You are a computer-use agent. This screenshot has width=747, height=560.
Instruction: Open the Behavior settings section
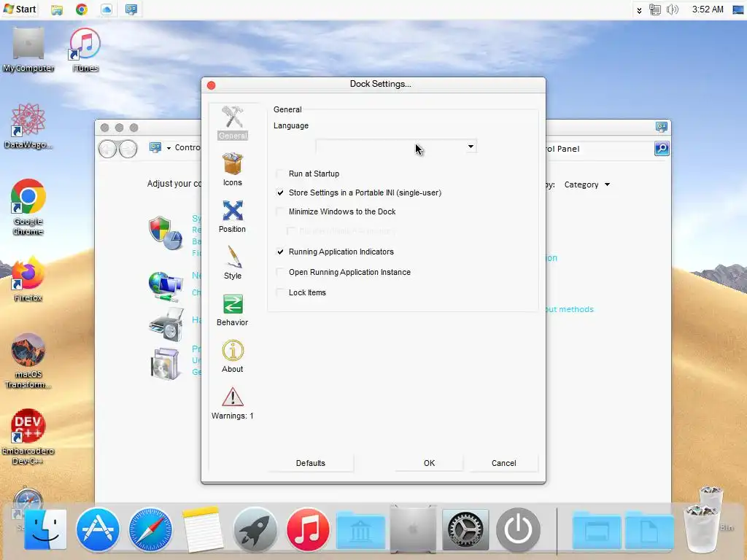(x=233, y=310)
